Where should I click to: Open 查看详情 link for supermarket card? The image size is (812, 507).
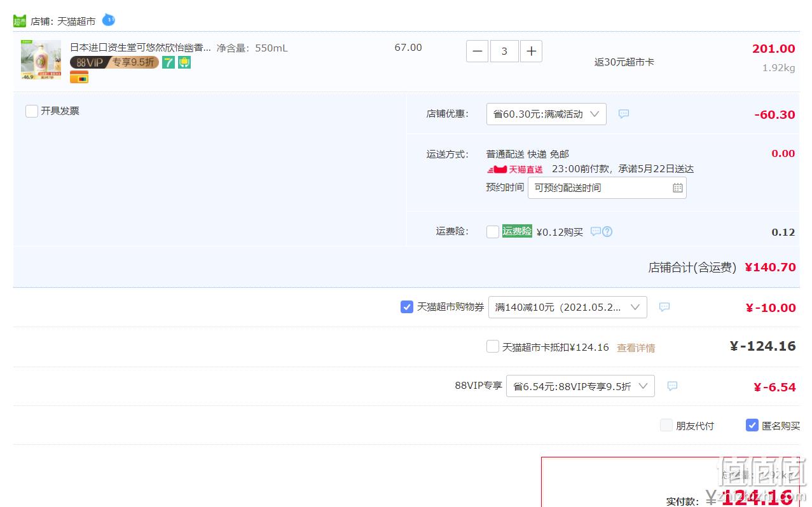point(636,348)
